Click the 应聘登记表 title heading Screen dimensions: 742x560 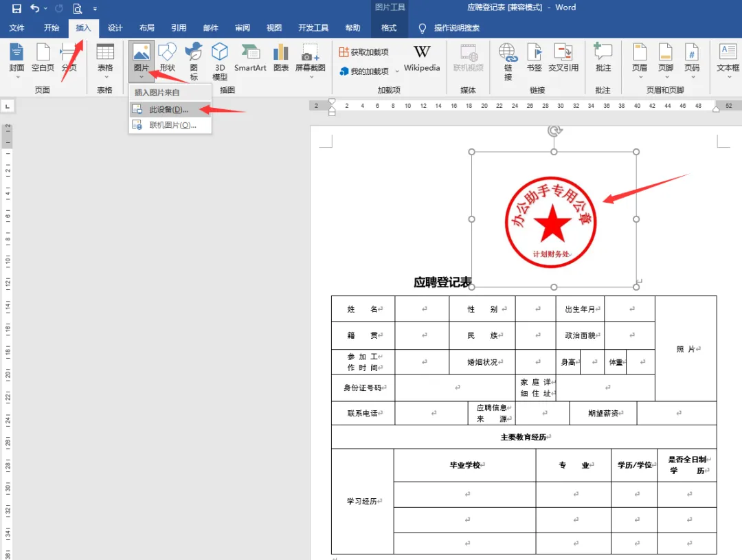pos(442,282)
